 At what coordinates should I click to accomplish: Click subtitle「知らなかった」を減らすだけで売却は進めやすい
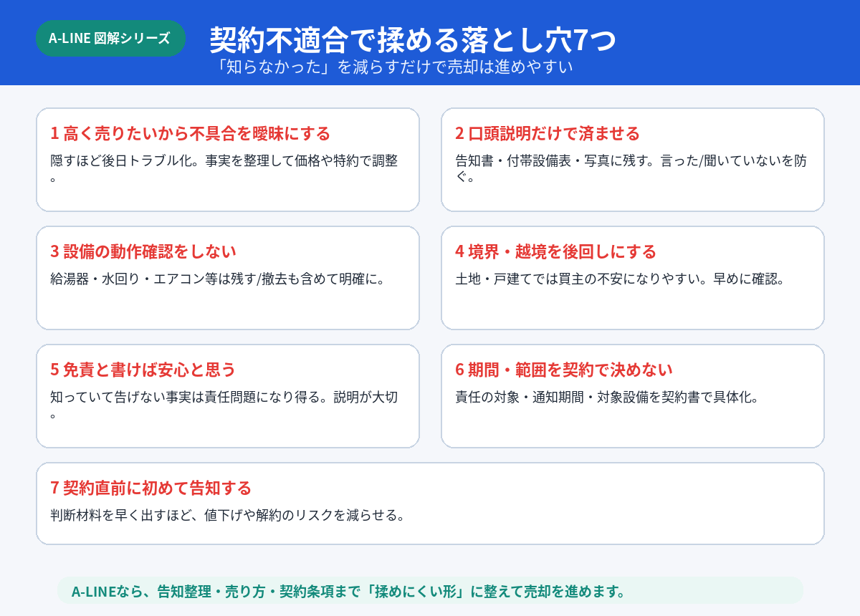394,67
